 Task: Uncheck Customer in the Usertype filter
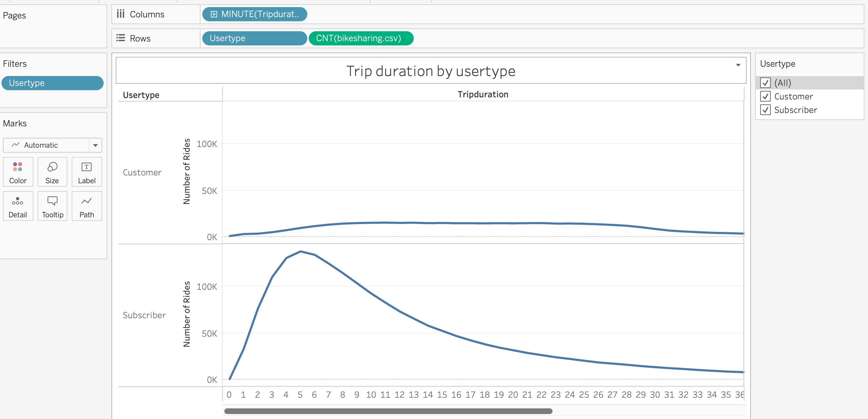tap(766, 96)
